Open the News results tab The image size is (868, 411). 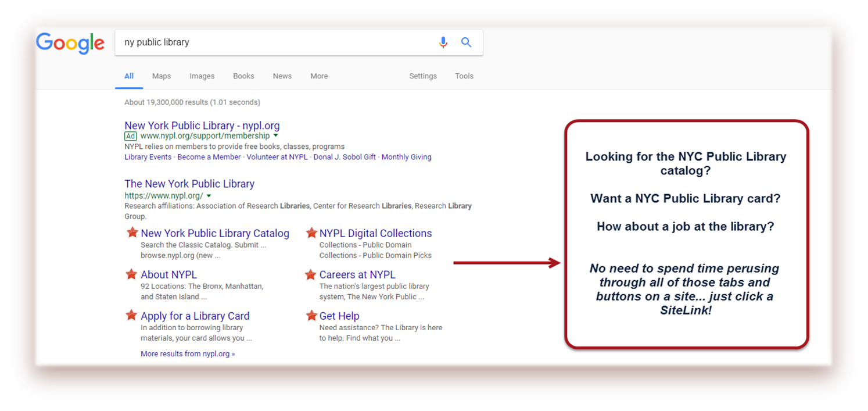click(x=282, y=76)
